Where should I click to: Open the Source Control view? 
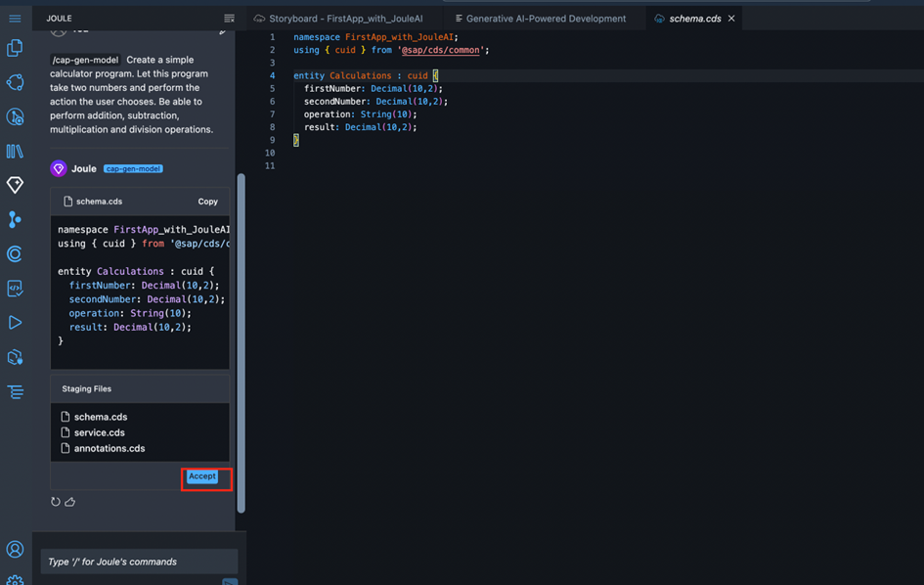(15, 219)
